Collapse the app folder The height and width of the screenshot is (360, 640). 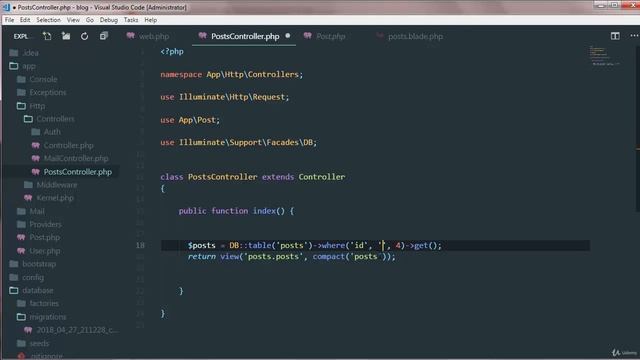[x=29, y=66]
